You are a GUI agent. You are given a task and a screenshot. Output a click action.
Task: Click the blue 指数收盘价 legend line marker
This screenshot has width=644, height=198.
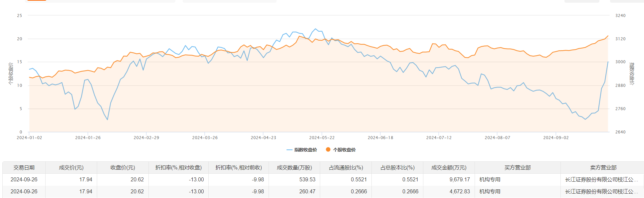pyautogui.click(x=289, y=150)
